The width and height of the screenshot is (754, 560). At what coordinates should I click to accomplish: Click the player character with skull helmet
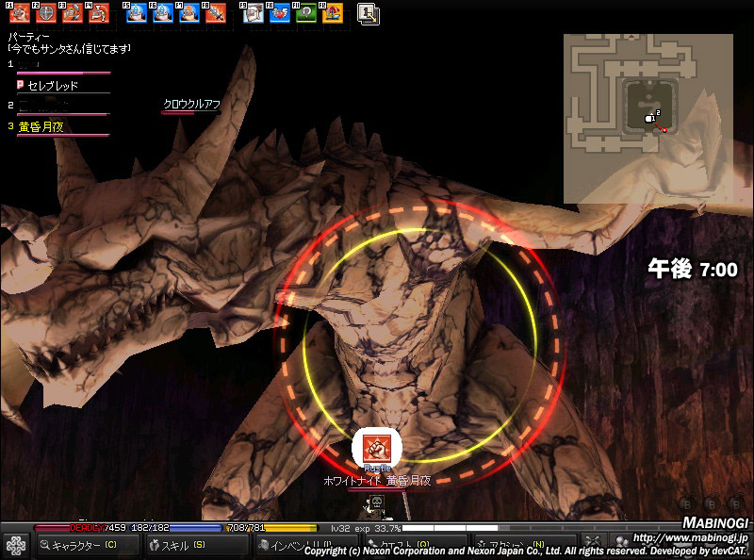coord(378,508)
